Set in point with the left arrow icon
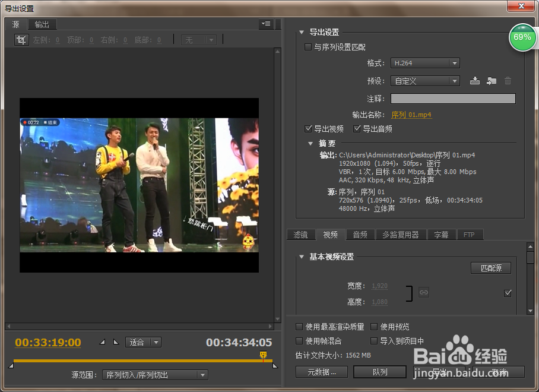This screenshot has height=392, width=539. click(x=102, y=342)
